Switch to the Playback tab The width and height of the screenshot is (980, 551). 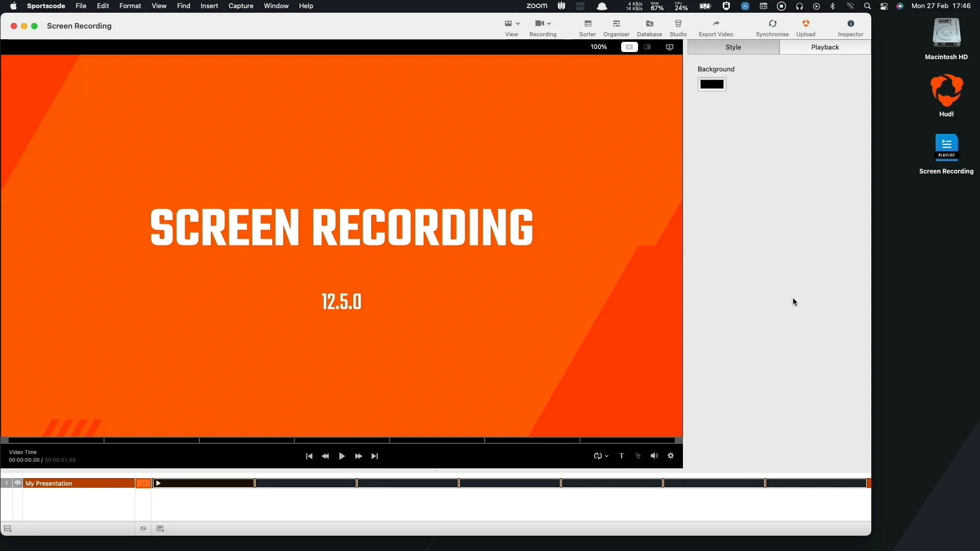point(825,47)
